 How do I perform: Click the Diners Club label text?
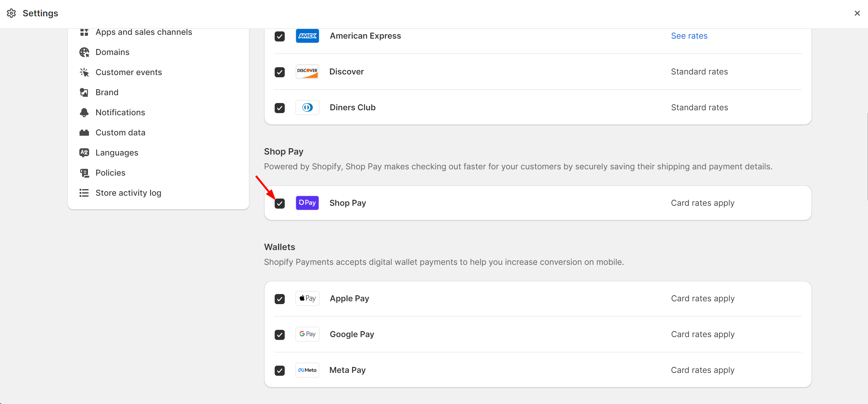pos(353,107)
